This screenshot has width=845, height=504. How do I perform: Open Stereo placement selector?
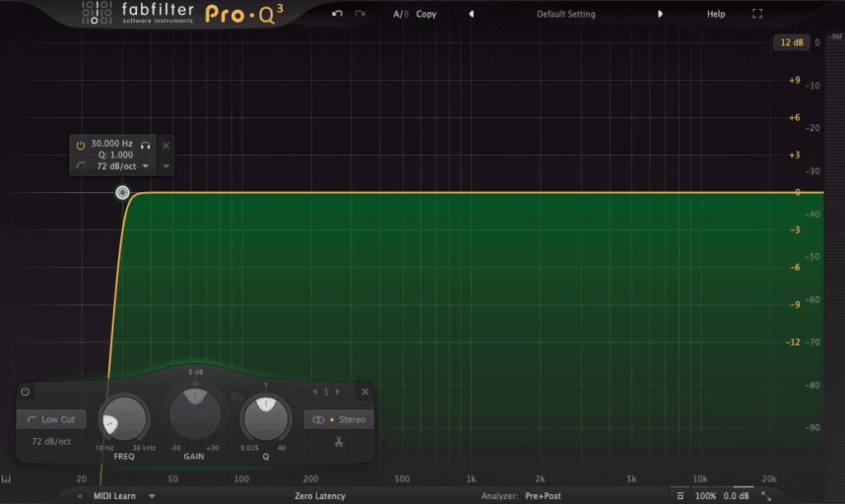[x=339, y=420]
